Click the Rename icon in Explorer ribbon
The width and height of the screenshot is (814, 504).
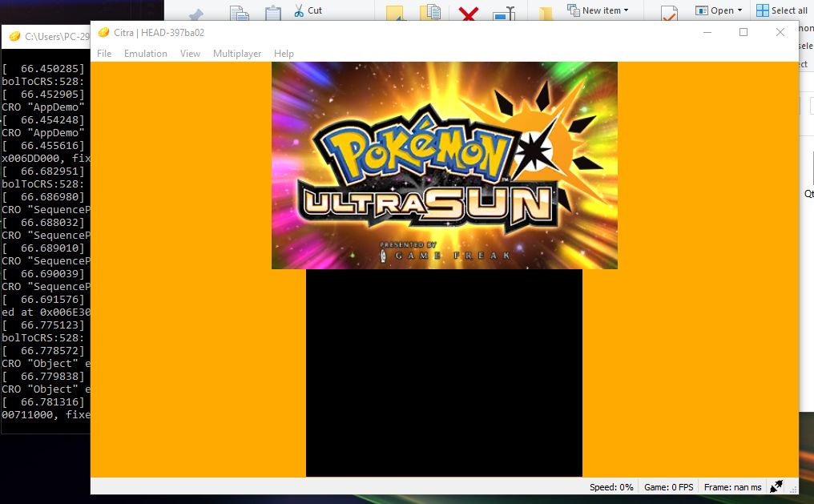click(504, 14)
